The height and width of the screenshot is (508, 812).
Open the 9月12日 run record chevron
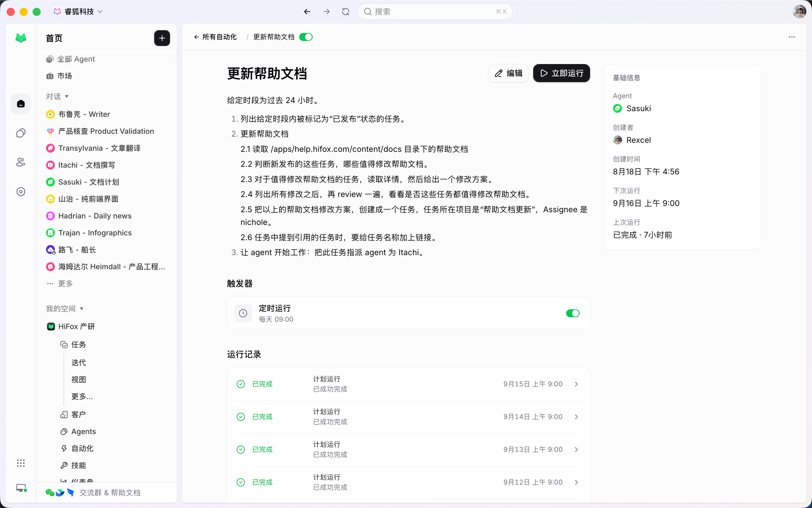576,482
